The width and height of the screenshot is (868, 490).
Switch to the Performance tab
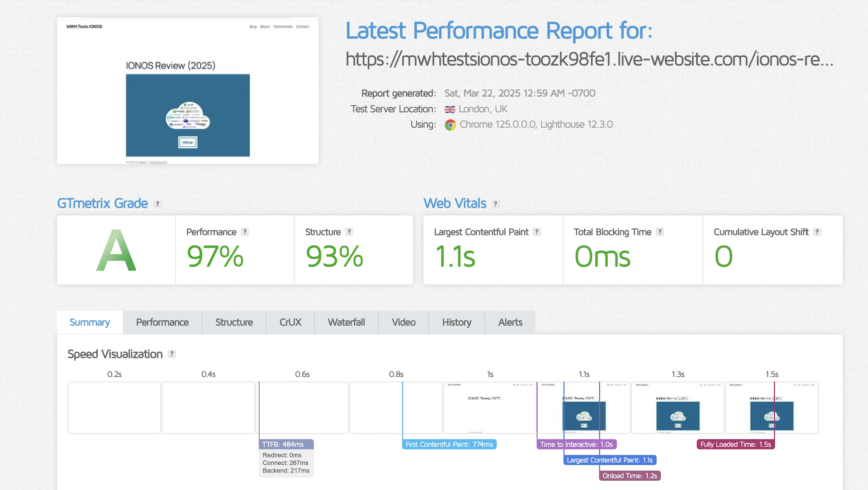tap(162, 322)
